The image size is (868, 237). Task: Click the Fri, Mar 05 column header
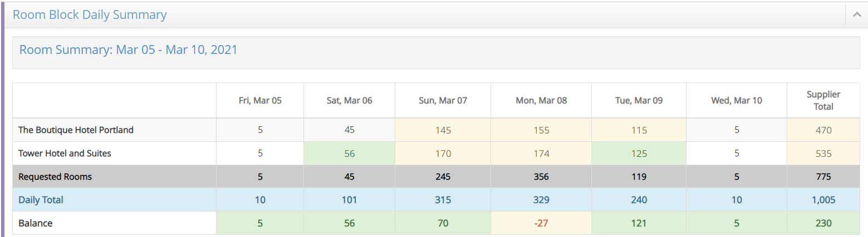click(260, 101)
